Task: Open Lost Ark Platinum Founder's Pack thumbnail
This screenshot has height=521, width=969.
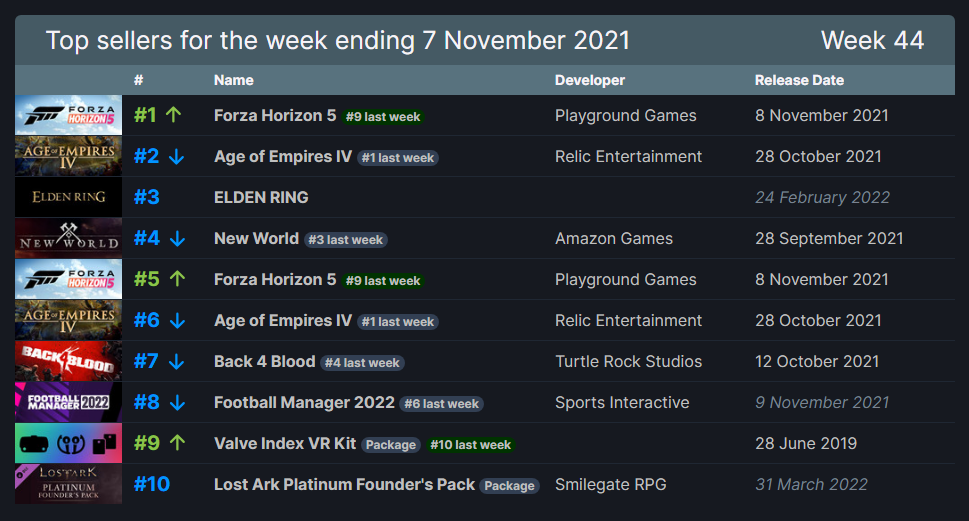Action: point(68,484)
